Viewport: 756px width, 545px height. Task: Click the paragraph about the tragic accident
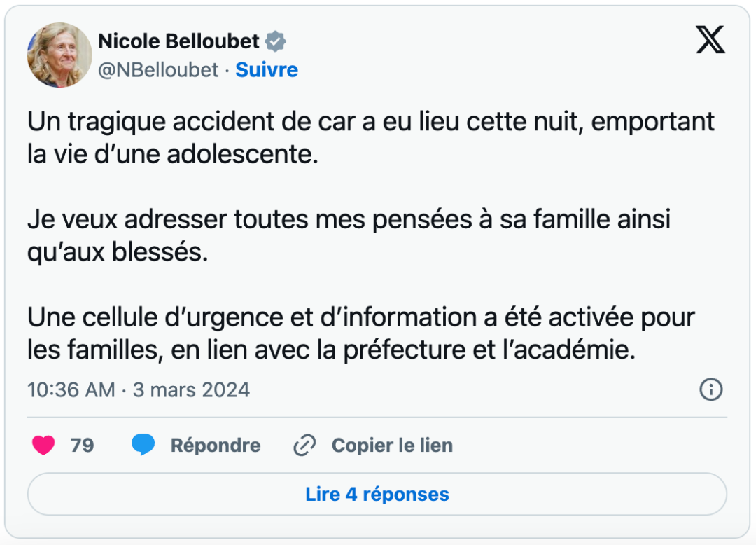coord(371,137)
